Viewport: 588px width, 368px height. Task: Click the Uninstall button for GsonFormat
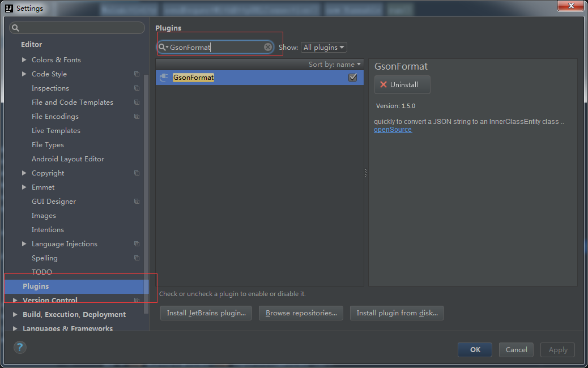coord(402,85)
